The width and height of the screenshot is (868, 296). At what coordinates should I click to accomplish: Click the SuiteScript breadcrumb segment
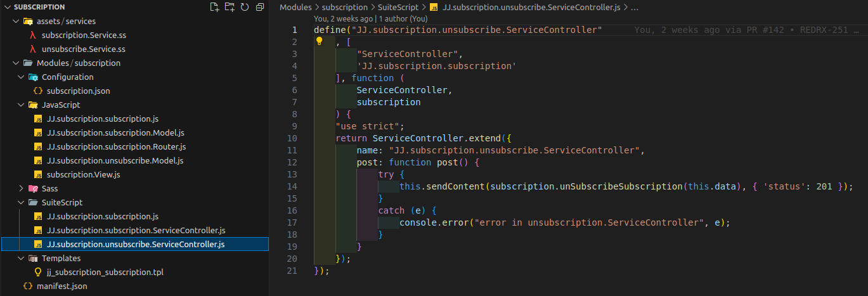coord(398,8)
